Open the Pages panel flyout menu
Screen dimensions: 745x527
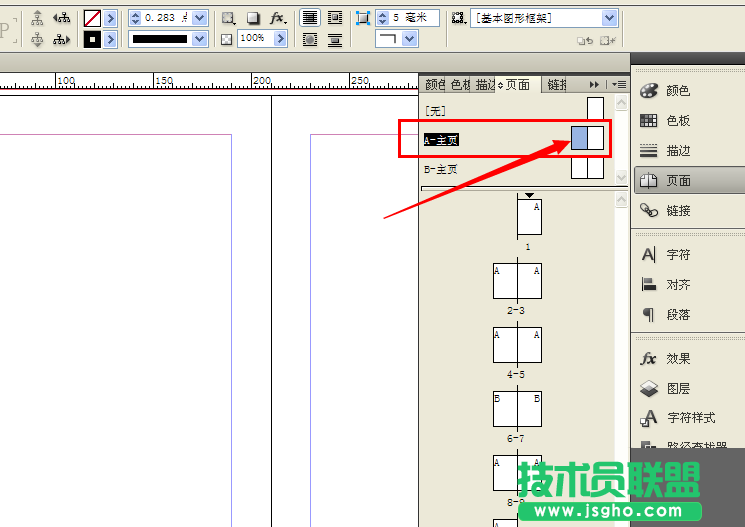pyautogui.click(x=620, y=85)
